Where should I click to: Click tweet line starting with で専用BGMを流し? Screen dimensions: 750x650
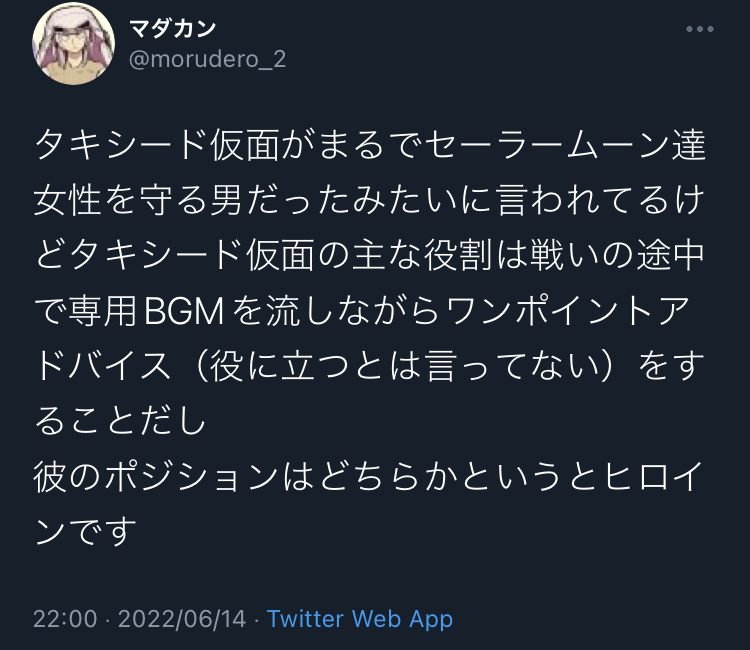362,310
